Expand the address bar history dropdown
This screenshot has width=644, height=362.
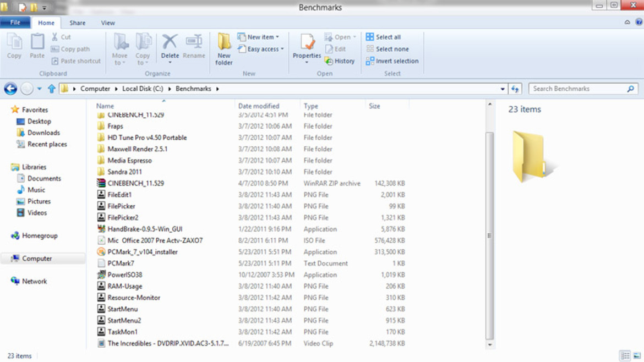503,89
